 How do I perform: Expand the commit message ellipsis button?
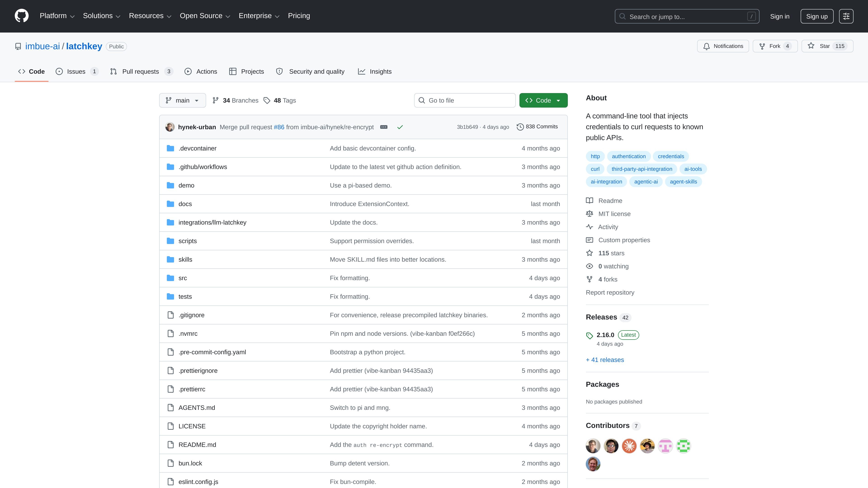point(383,127)
